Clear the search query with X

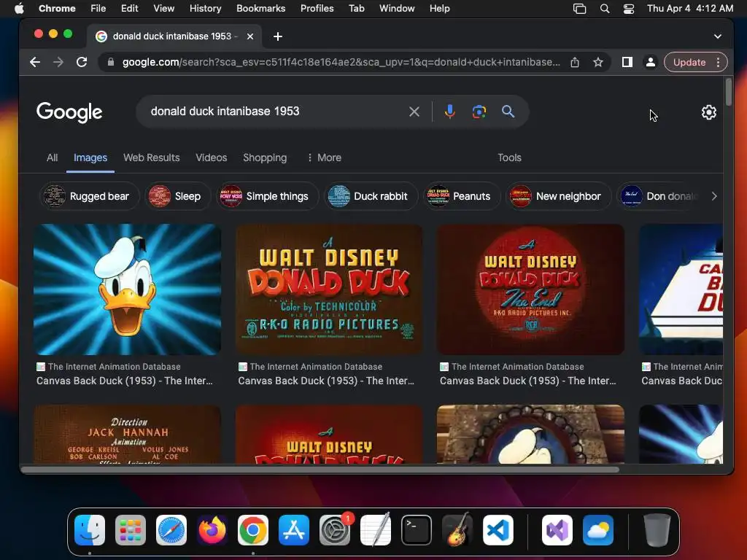414,112
